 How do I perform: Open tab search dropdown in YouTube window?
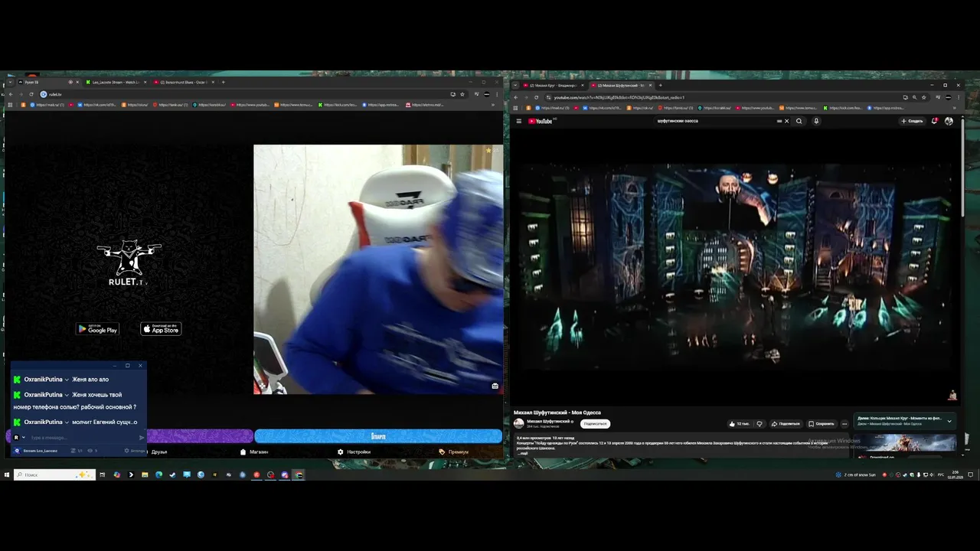click(516, 85)
